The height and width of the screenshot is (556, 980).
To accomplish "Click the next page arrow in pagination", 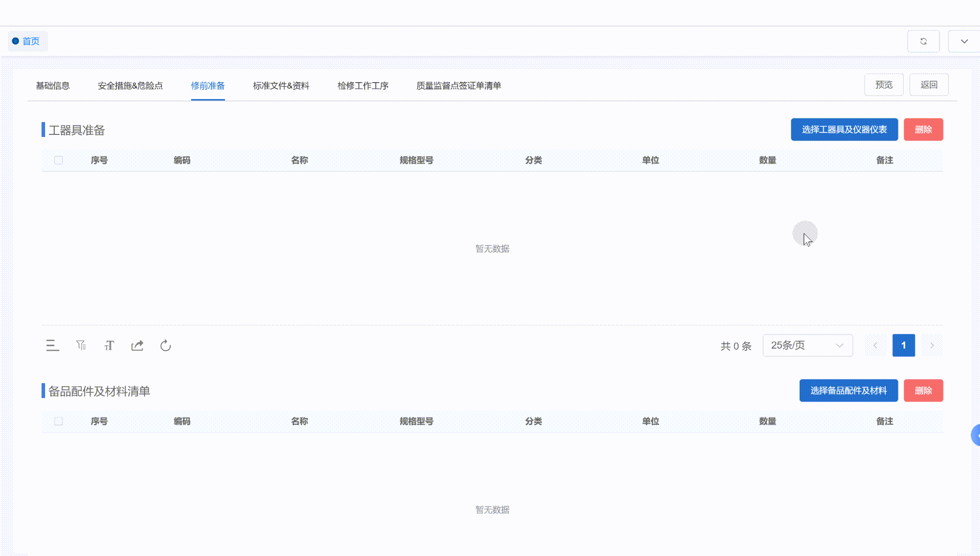I will [x=932, y=345].
